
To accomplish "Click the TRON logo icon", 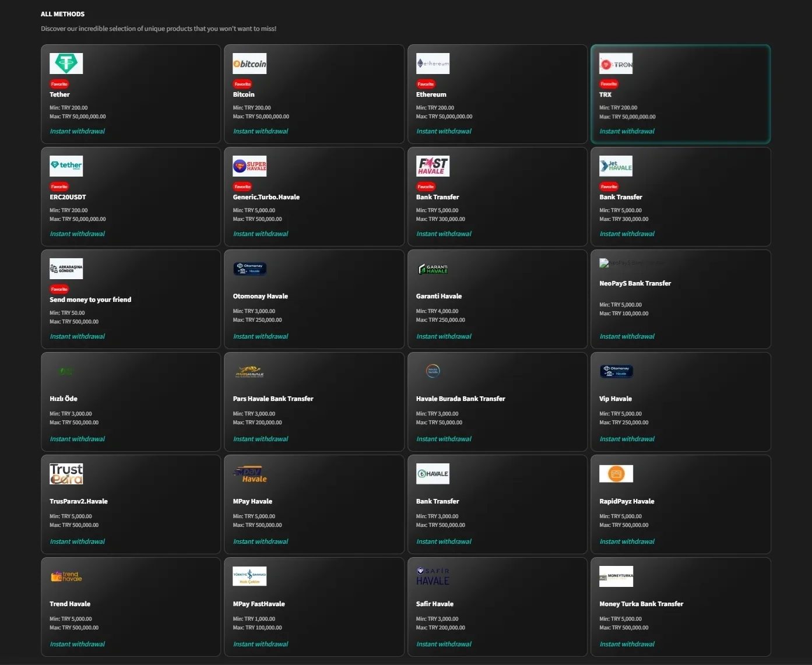I will pyautogui.click(x=616, y=64).
